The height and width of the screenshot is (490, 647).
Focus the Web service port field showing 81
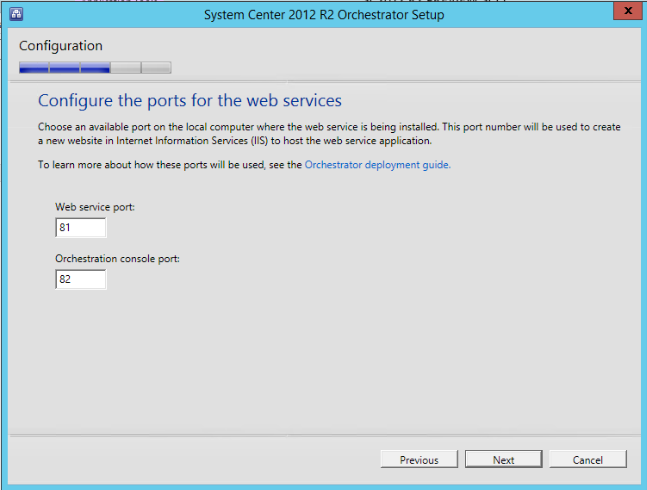point(81,228)
